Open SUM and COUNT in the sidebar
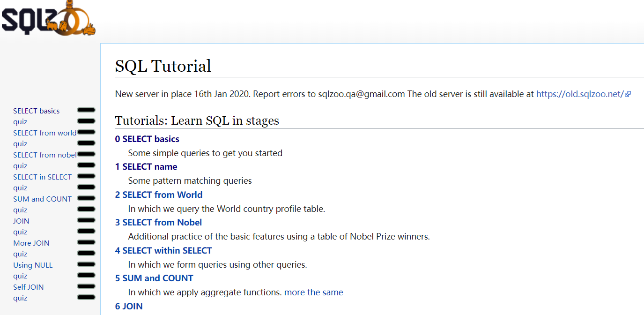 point(42,199)
